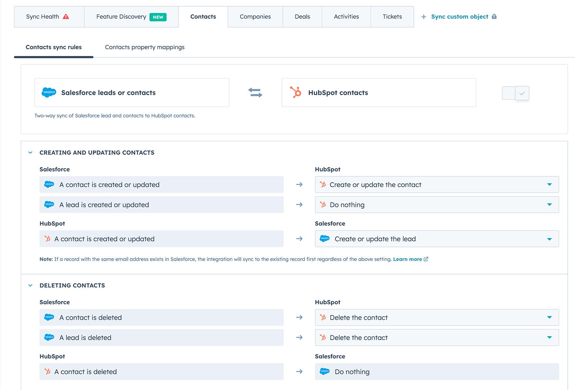
Task: Switch to the Deals tab
Action: [302, 17]
